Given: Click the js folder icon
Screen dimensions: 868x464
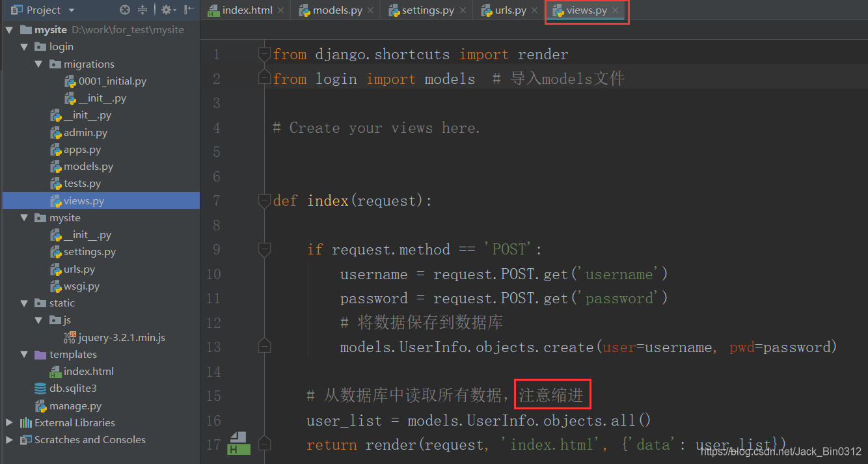Looking at the screenshot, I should click(x=55, y=320).
